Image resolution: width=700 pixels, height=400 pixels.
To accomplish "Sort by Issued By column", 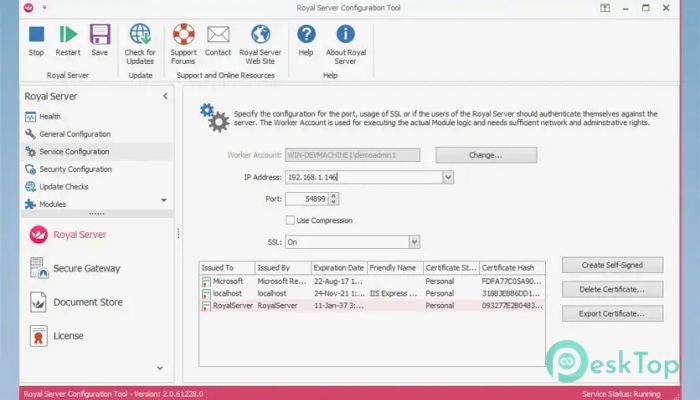I will tap(283, 268).
